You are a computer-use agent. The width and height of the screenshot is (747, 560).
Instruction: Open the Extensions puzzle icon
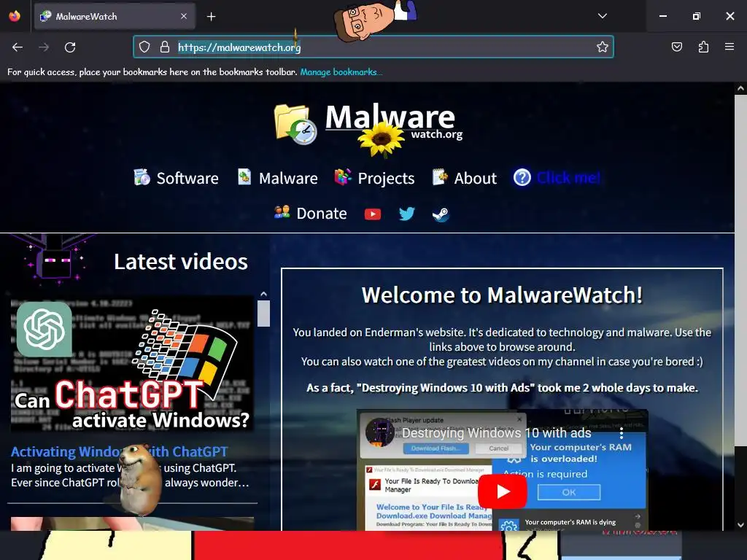[703, 47]
